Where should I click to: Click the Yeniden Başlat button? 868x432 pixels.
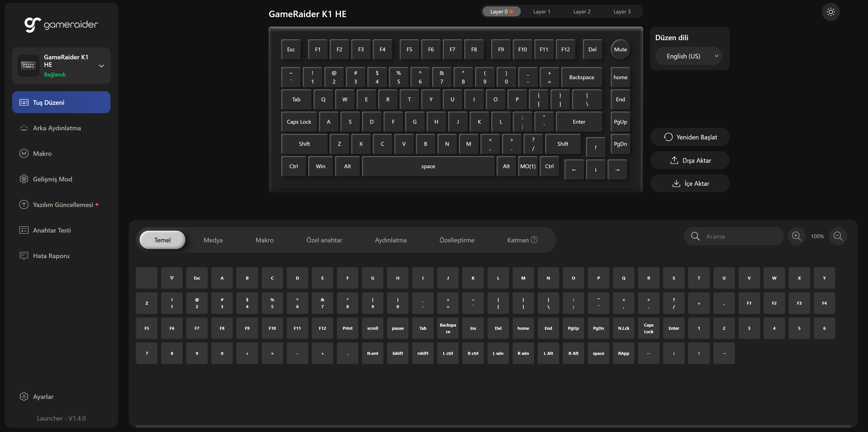point(690,137)
